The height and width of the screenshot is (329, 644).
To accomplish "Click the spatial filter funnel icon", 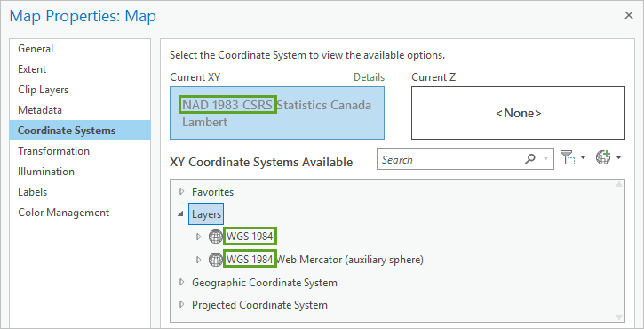I will pyautogui.click(x=567, y=157).
